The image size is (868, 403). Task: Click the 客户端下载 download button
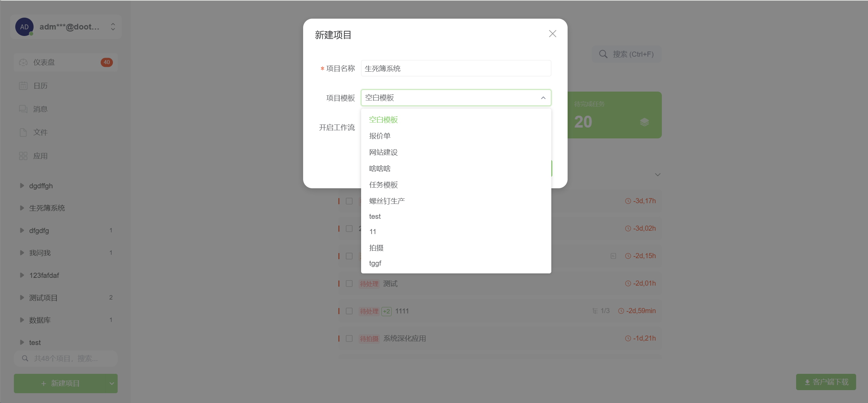(x=826, y=382)
